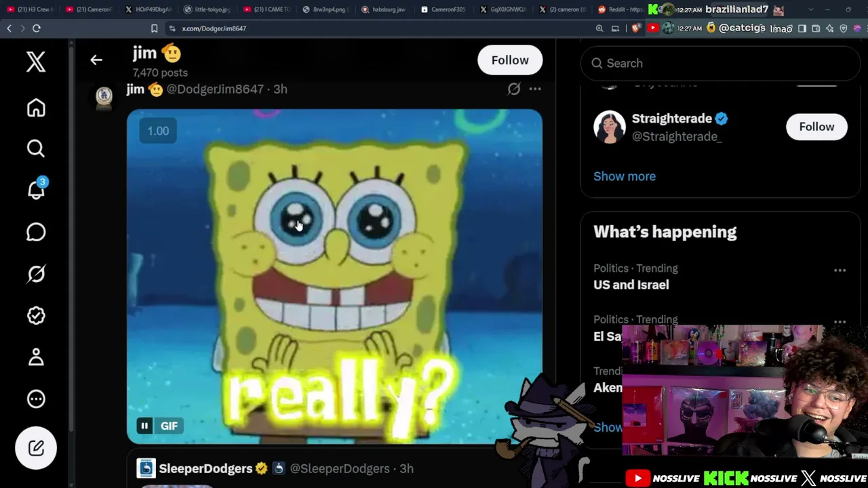
Task: Open the Profile person icon
Action: (36, 357)
